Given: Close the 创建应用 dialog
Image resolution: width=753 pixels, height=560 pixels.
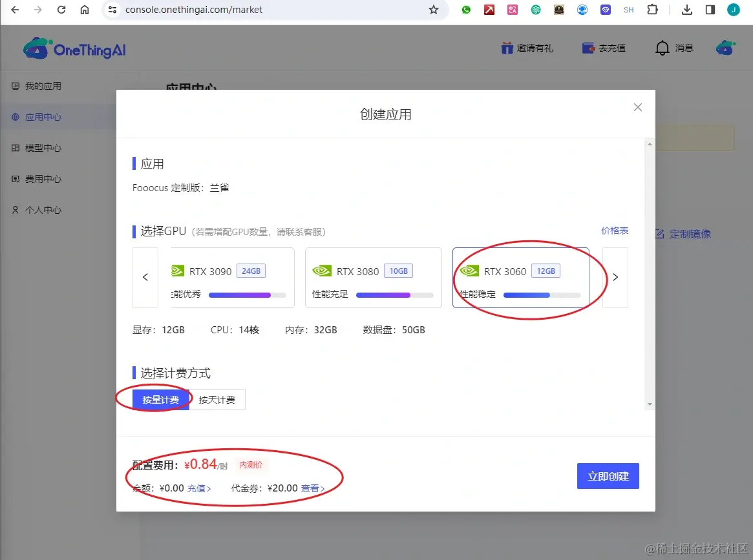Looking at the screenshot, I should click(638, 107).
